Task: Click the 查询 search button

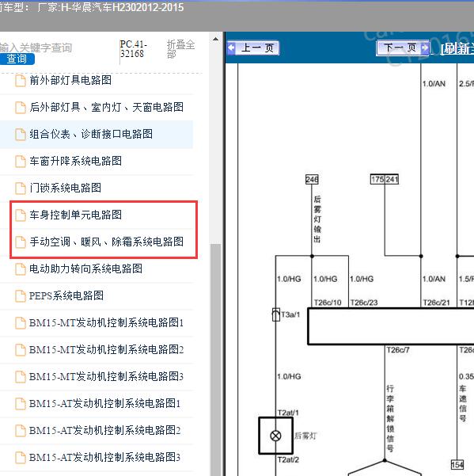Action: 17,59
